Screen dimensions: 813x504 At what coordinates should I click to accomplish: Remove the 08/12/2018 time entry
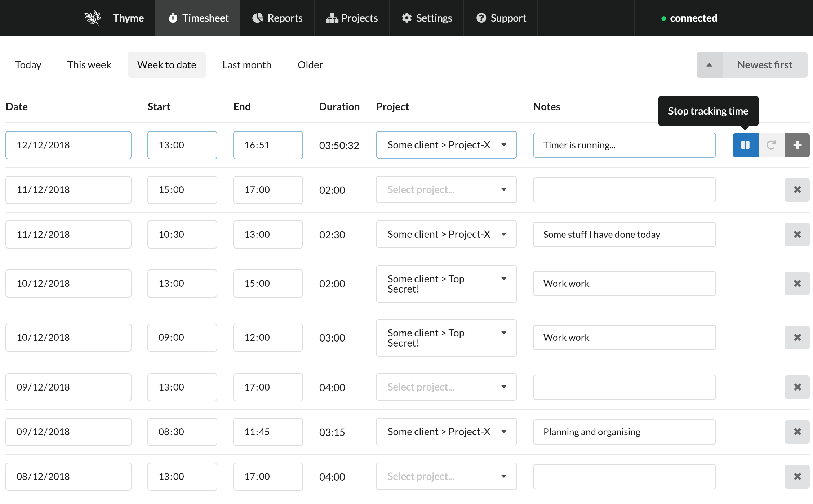[797, 476]
